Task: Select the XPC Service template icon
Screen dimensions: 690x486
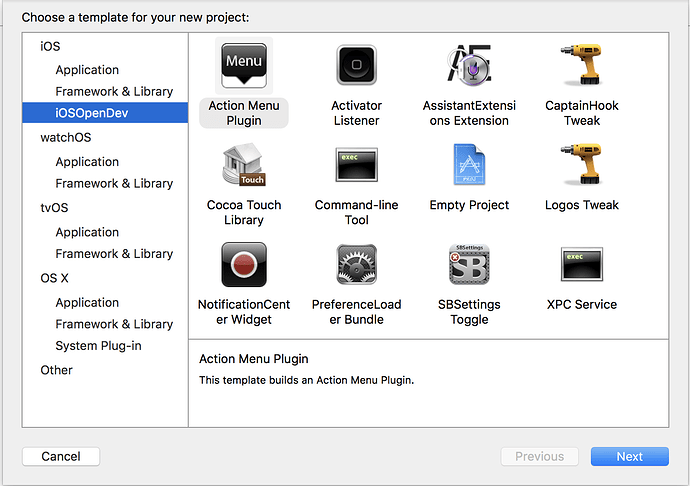Action: pos(582,264)
